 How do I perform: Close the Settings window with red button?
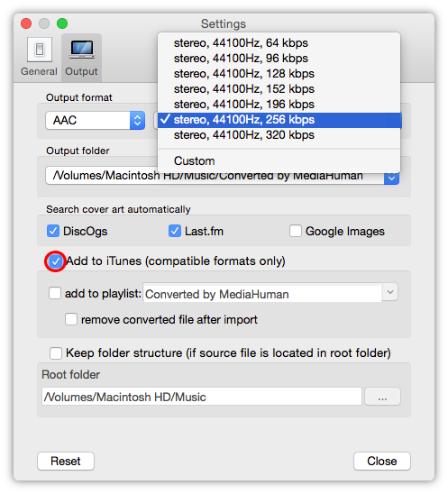point(26,23)
